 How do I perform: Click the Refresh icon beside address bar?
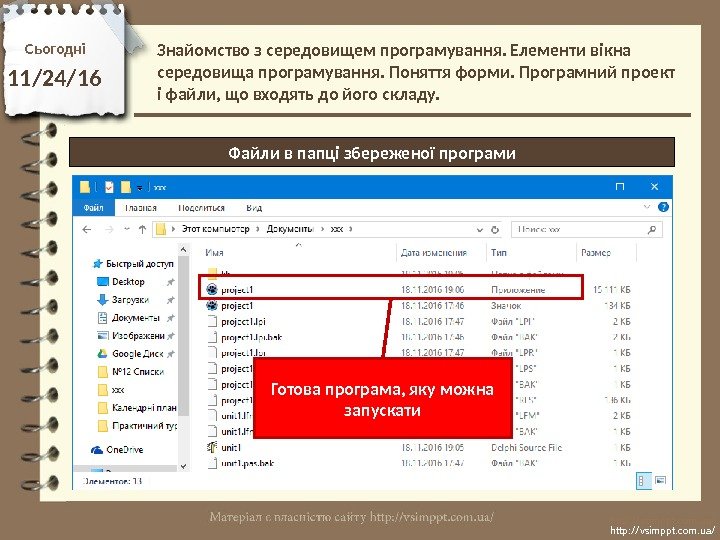tap(495, 230)
